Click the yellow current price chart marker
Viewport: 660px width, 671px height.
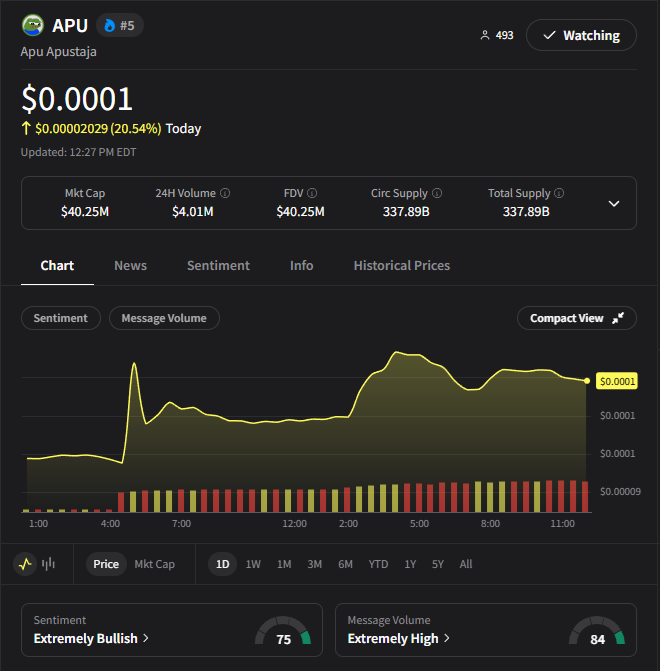pyautogui.click(x=587, y=381)
